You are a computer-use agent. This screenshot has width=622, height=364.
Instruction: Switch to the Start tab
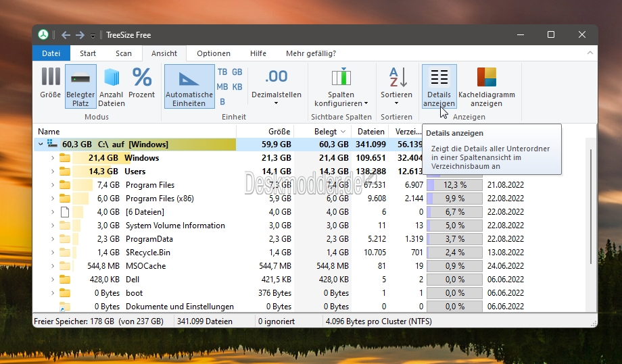tap(88, 53)
